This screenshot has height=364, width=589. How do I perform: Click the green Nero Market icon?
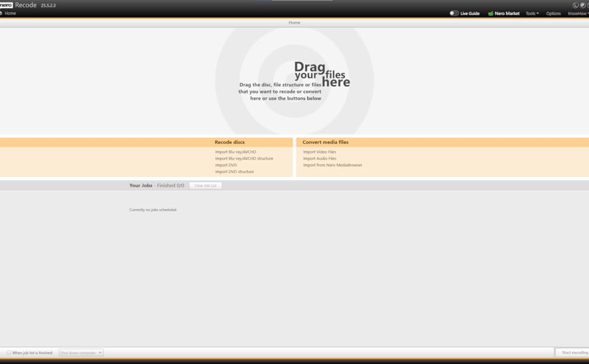click(x=491, y=13)
